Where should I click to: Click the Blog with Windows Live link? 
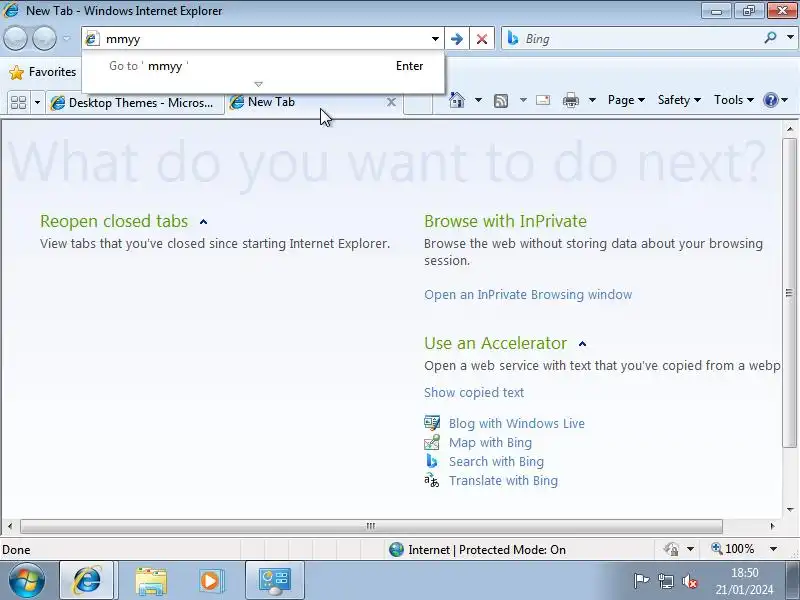(517, 423)
